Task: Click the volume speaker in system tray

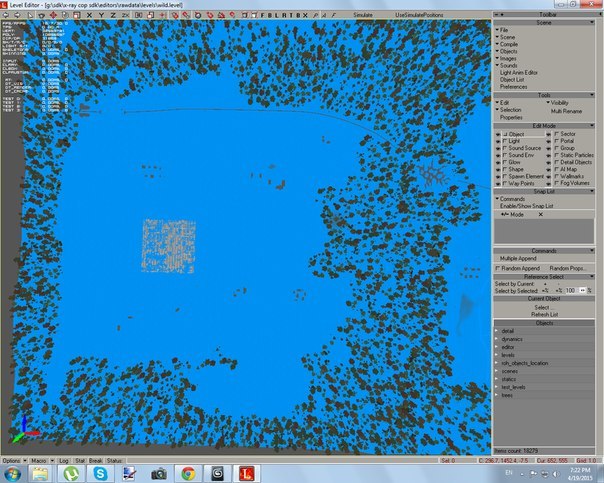Action: click(x=556, y=473)
